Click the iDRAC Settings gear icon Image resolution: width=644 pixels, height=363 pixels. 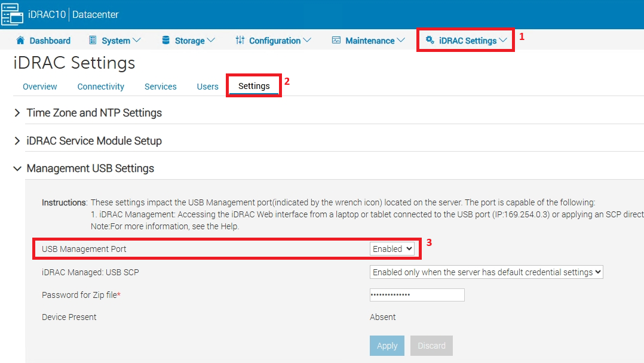click(430, 40)
